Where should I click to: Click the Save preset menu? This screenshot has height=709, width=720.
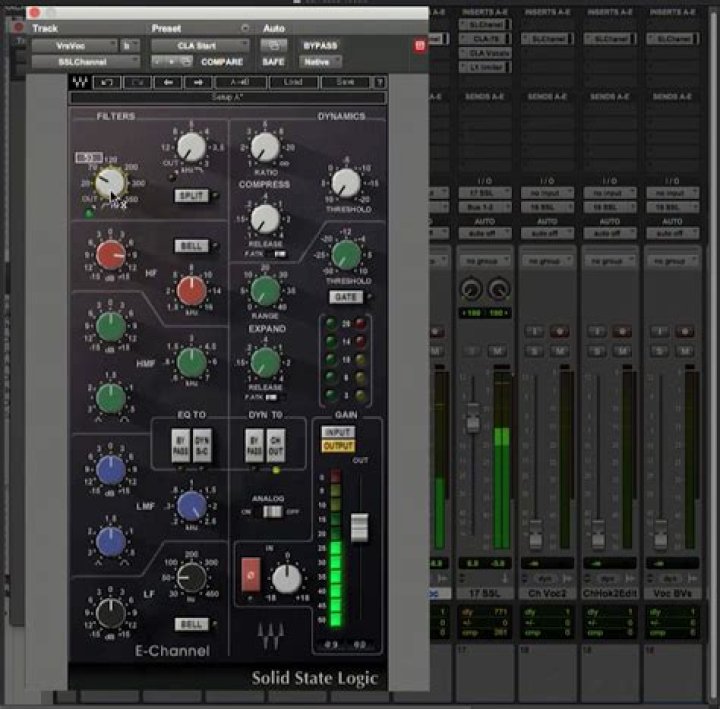click(345, 82)
